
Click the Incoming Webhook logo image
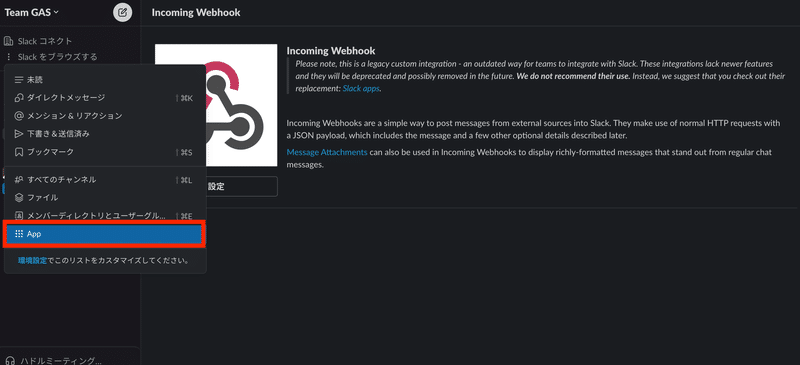[216, 105]
